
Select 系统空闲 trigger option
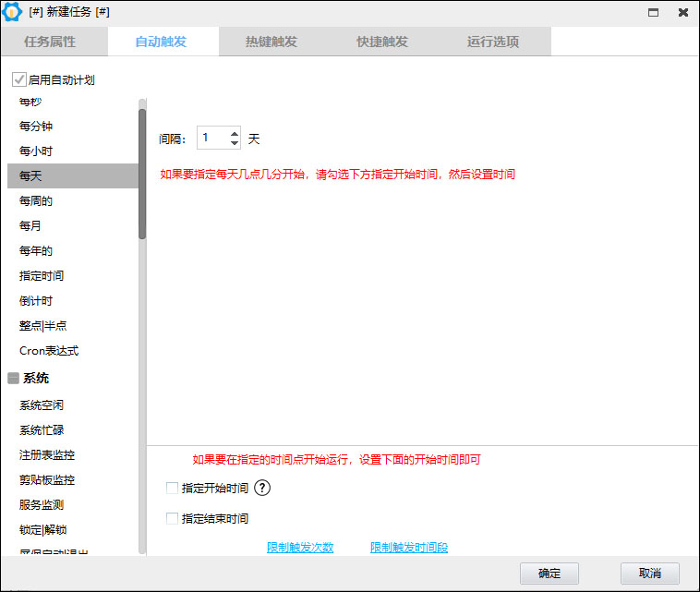click(x=73, y=405)
